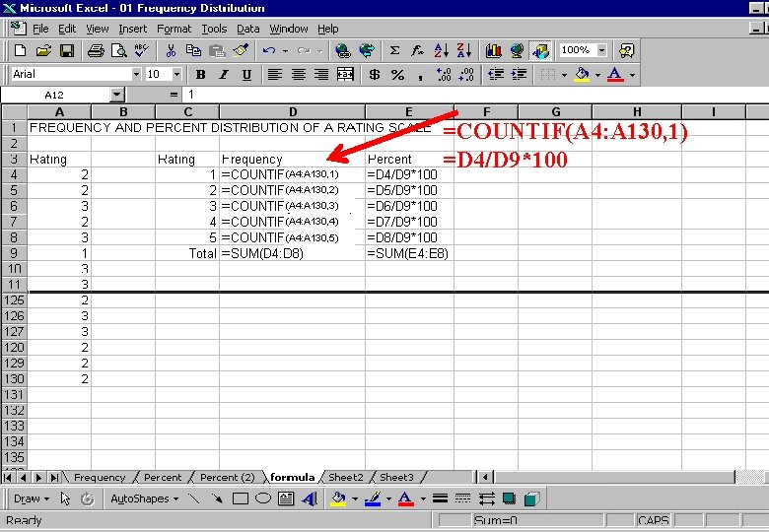769x532 pixels.
Task: Launch the Chart Wizard icon
Action: [493, 50]
